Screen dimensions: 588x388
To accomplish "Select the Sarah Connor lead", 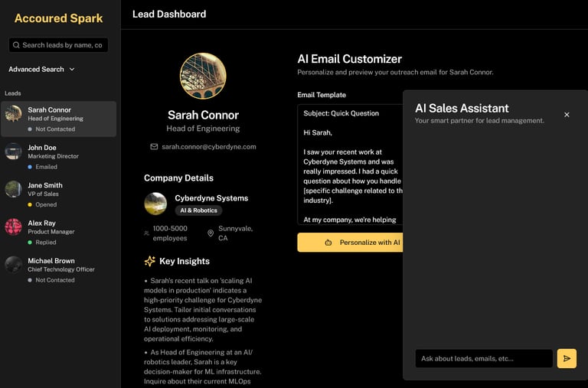I will [x=58, y=119].
